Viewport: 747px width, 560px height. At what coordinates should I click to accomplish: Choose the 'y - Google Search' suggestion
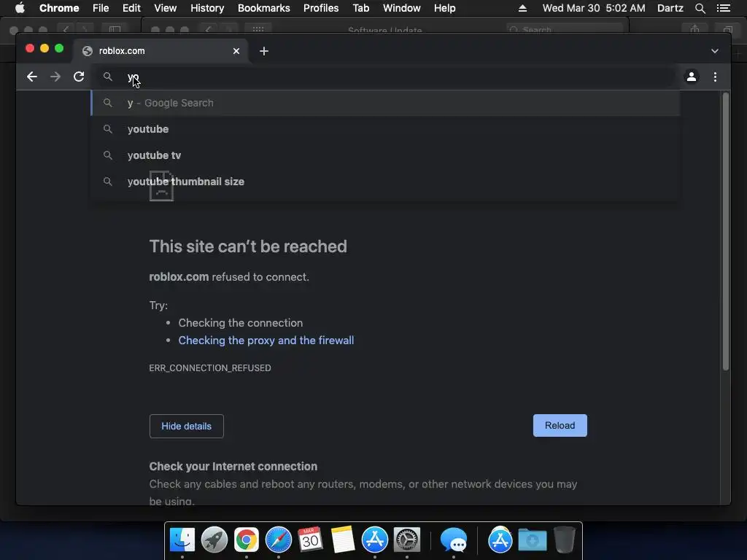pos(385,103)
